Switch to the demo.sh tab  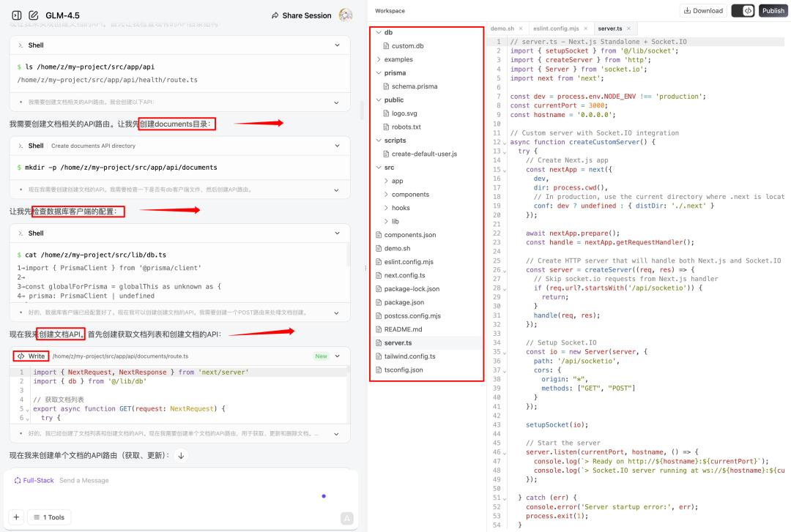502,29
